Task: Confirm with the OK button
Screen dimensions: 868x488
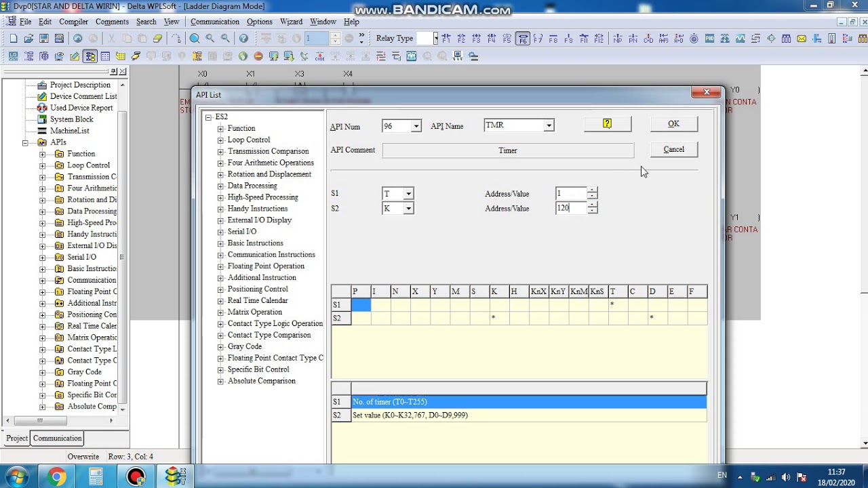Action: coord(673,123)
